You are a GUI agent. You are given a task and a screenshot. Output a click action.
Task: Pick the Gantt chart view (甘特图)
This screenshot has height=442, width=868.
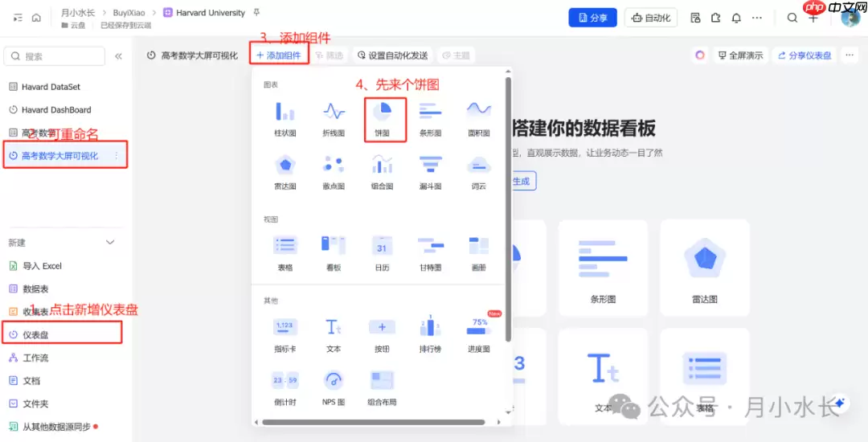[430, 253]
